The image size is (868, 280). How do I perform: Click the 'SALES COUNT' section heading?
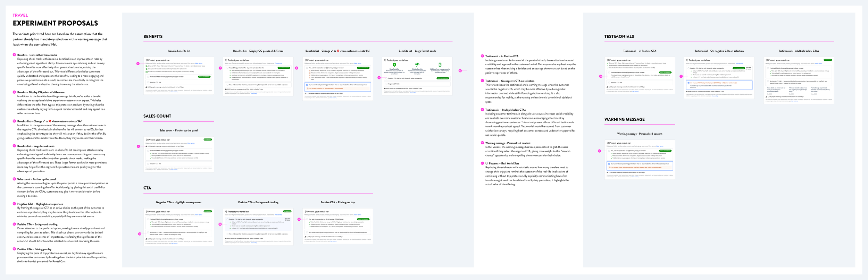click(x=157, y=116)
